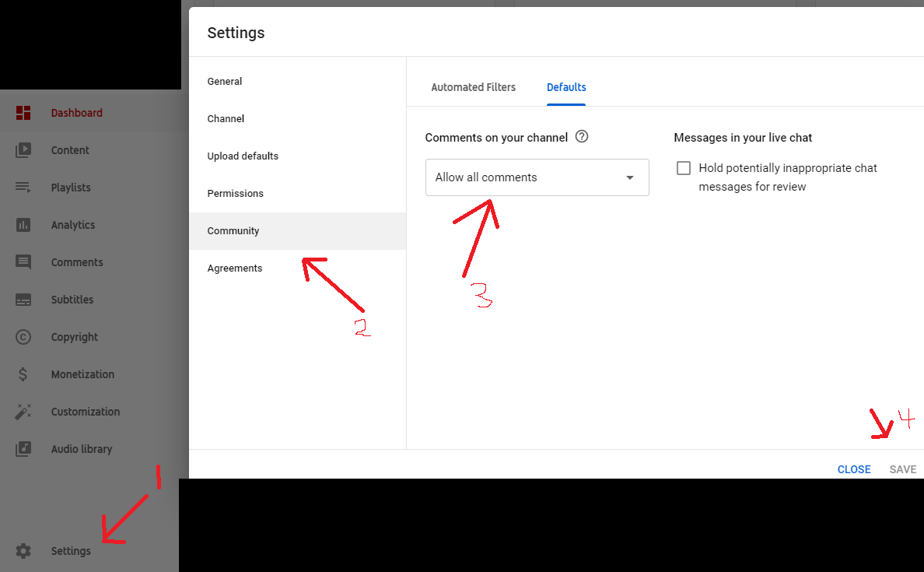Click the Hold potentially inappropriate chat messages label

click(788, 177)
